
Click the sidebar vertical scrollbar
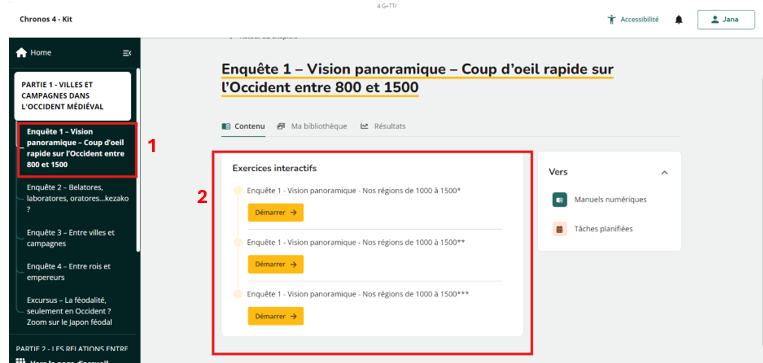pos(138,161)
